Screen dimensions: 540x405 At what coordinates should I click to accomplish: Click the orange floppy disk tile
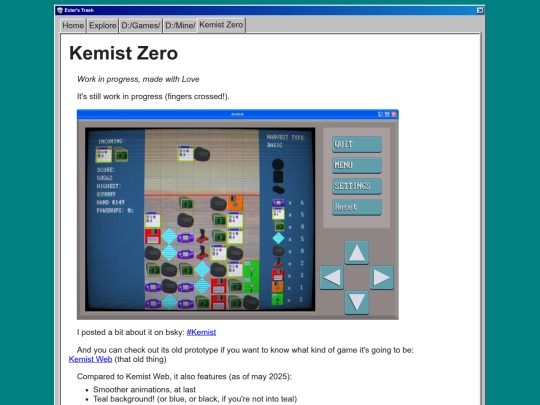[x=235, y=203]
